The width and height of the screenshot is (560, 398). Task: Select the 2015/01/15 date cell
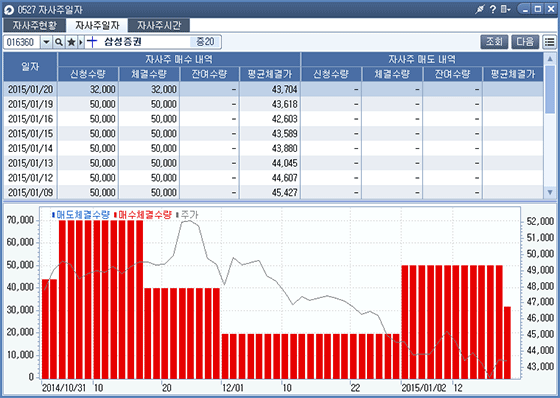click(x=30, y=134)
